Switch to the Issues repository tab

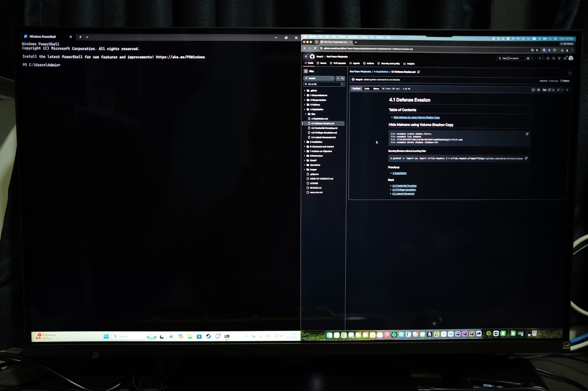[321, 63]
